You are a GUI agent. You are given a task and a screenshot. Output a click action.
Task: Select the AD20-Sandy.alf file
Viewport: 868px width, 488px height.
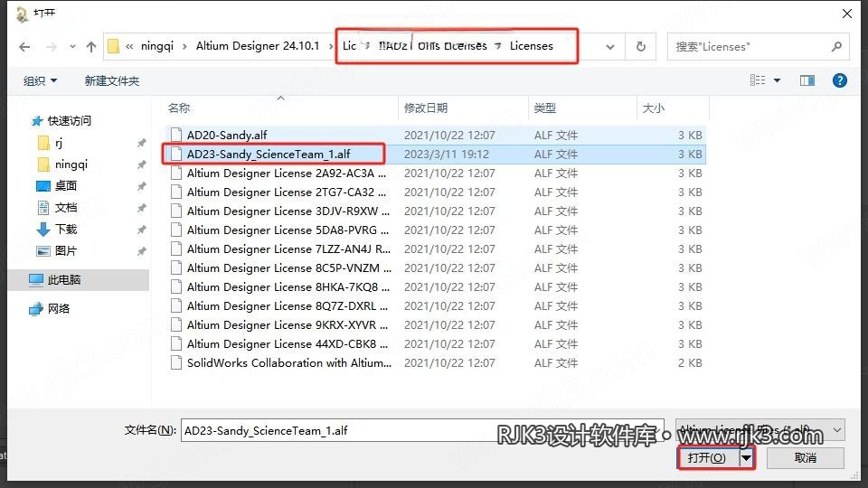coord(435,135)
